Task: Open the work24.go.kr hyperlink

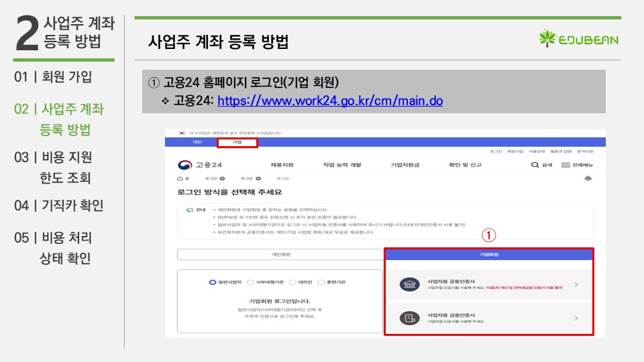Action: (330, 101)
